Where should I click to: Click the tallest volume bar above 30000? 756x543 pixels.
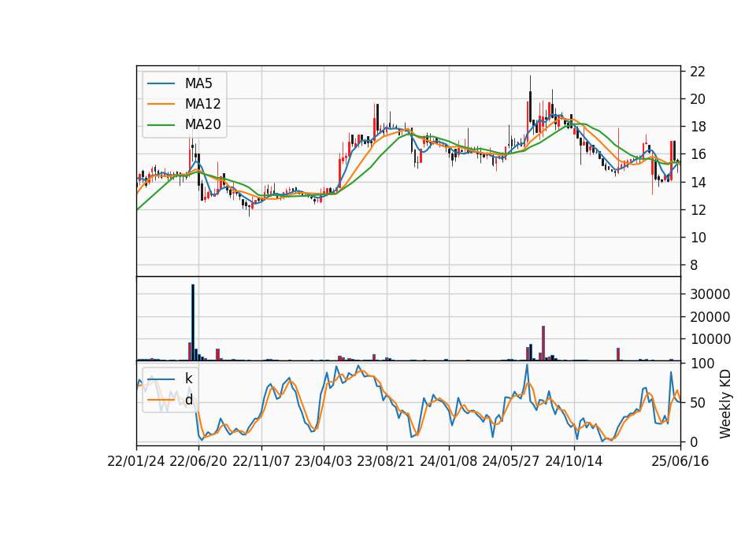(193, 323)
